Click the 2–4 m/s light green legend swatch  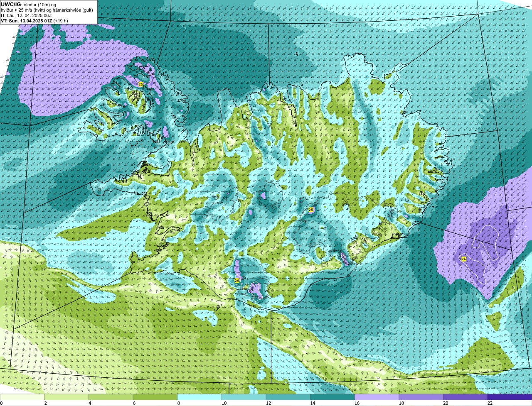point(66,397)
